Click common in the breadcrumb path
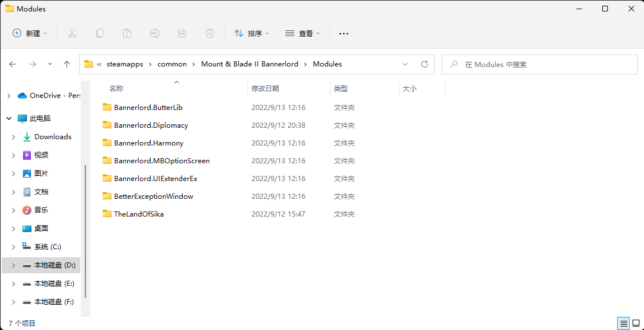The image size is (644, 330). 172,64
